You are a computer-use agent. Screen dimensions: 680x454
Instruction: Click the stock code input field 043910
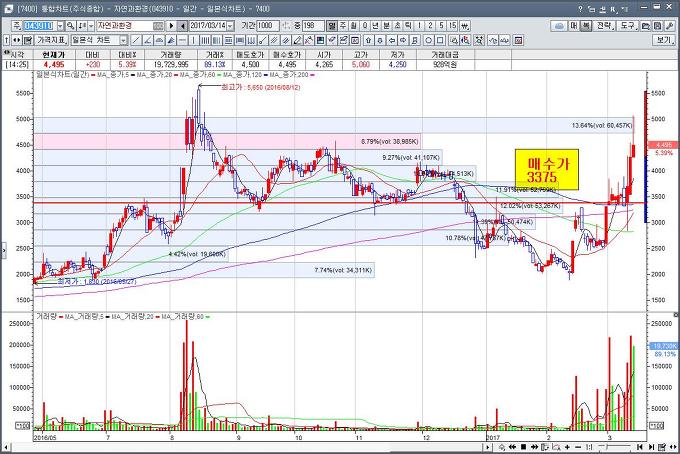pyautogui.click(x=38, y=26)
